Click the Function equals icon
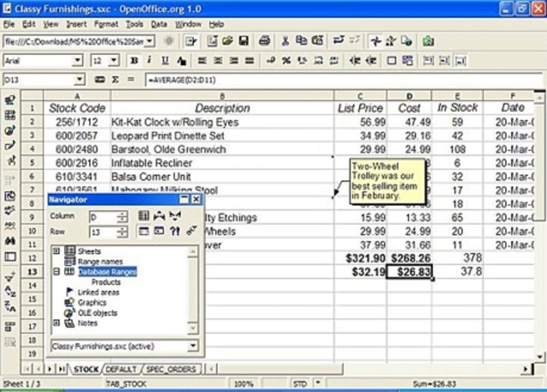Image resolution: width=547 pixels, height=392 pixels. pos(131,79)
